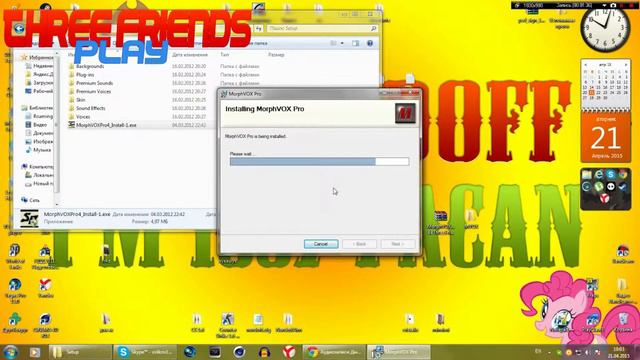Click the recorder camera screenshot icon
Viewport: 640px width, 360px height.
613,5
